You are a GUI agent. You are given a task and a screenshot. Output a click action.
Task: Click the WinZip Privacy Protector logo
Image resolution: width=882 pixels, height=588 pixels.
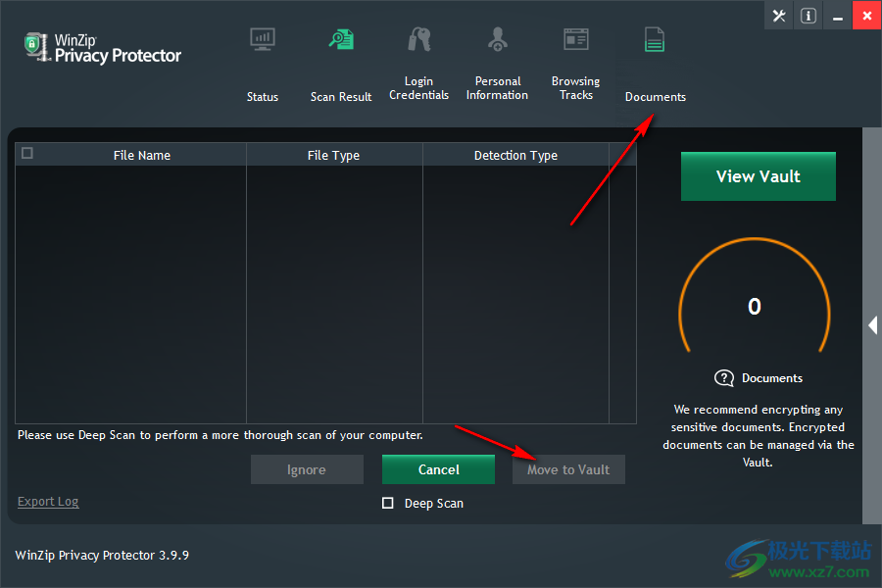click(x=103, y=48)
